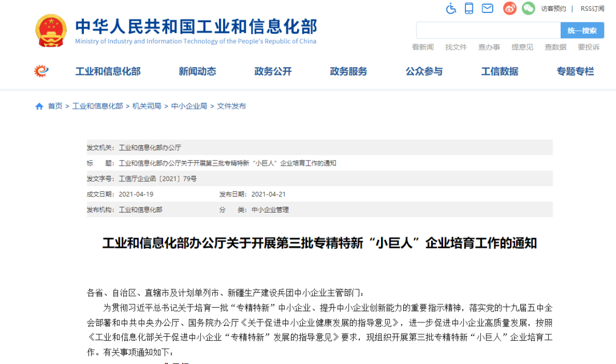Open the mobile phone version icon
The width and height of the screenshot is (616, 364).
[x=469, y=9]
